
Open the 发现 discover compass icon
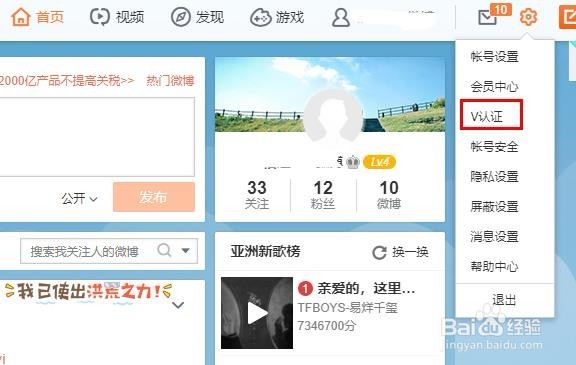[181, 17]
